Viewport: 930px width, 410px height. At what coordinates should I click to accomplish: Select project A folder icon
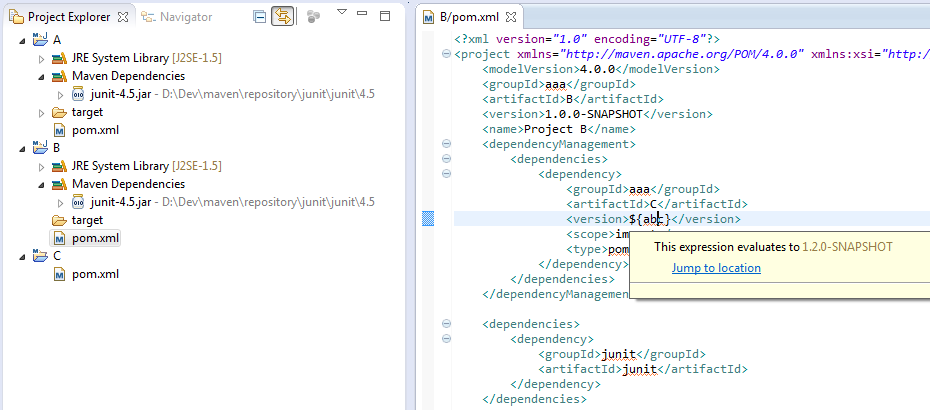[x=40, y=39]
